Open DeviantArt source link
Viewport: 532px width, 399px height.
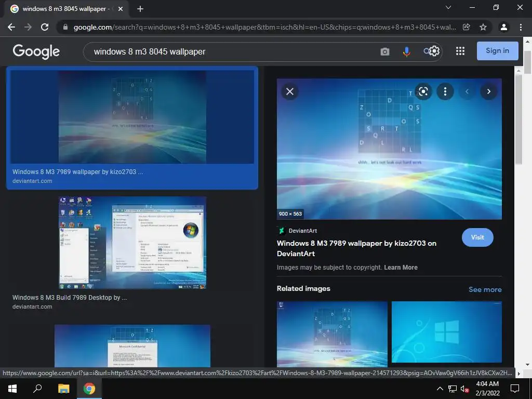pos(297,231)
